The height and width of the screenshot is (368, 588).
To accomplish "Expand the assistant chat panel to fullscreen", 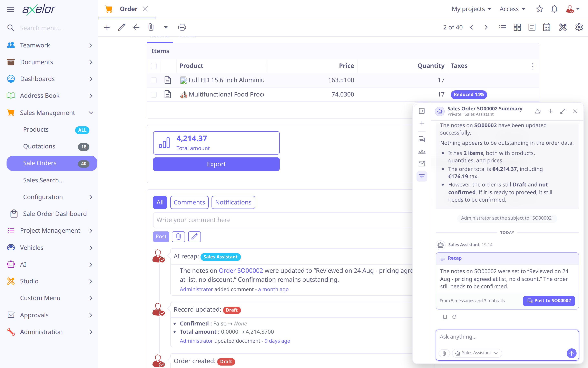I will click(563, 111).
